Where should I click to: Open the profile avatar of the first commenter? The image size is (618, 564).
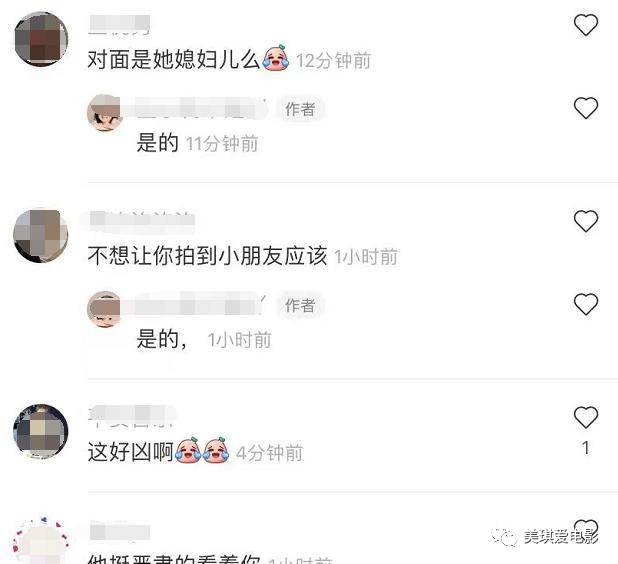tap(41, 39)
